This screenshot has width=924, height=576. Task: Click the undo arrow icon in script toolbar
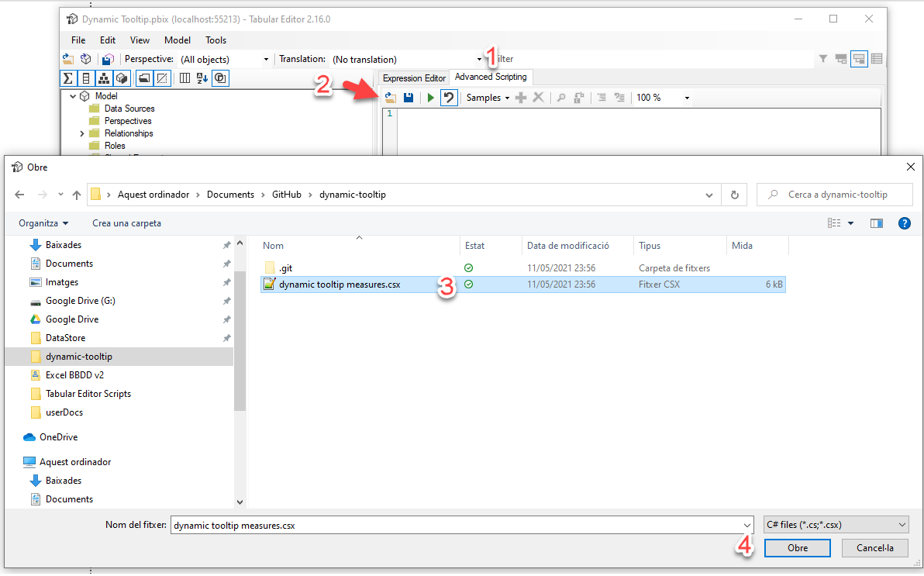(x=448, y=98)
